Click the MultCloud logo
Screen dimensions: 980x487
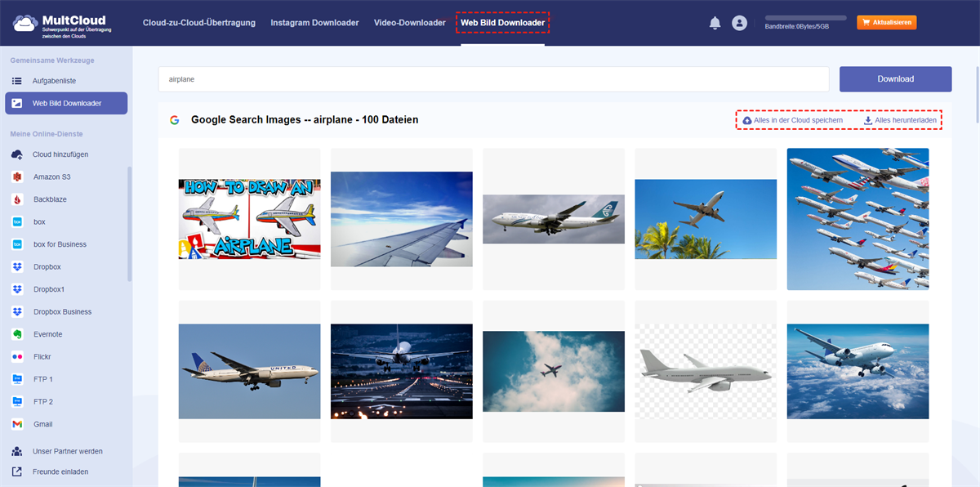62,25
